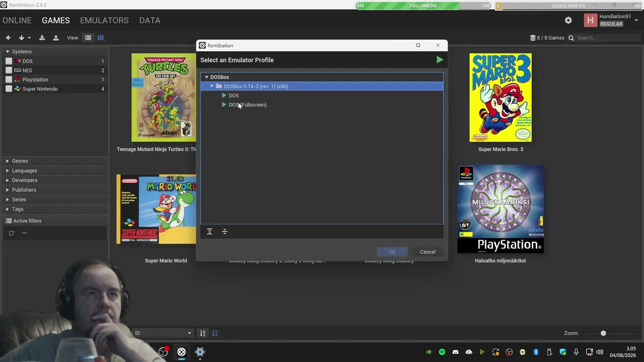644x362 pixels.
Task: Expand the Tags filter section
Action: (x=8, y=209)
